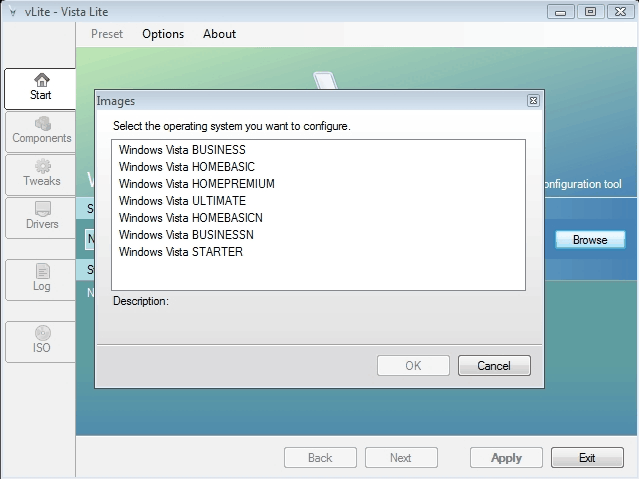Screen dimensions: 639x479
Task: Click the Browse button
Action: click(x=590, y=240)
